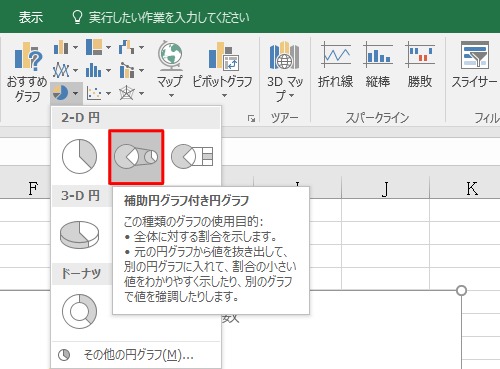Click the radar chart icon
Image resolution: width=500 pixels, height=369 pixels.
tap(127, 93)
